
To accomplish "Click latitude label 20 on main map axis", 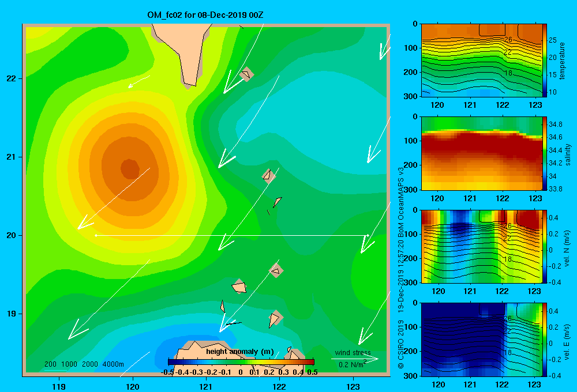I will click(12, 235).
